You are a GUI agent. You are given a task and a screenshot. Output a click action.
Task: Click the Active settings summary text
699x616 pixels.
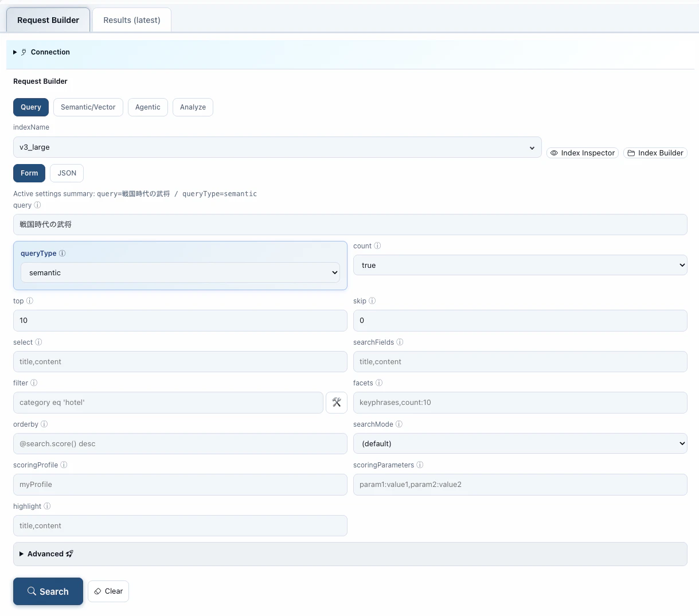click(x=135, y=194)
